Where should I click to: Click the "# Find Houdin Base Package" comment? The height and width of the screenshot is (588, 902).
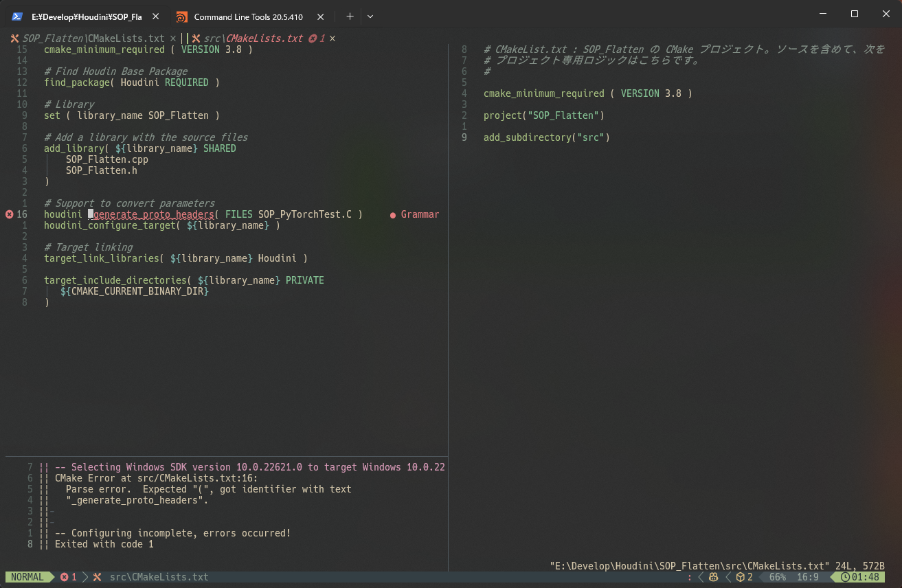tap(115, 71)
